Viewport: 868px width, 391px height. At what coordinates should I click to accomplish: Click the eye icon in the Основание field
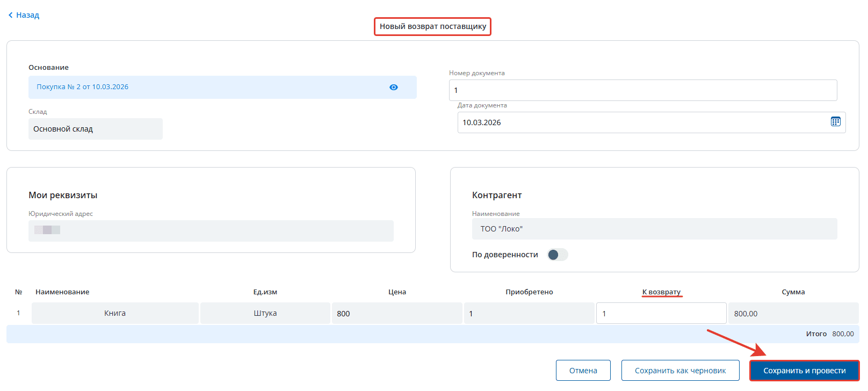(x=394, y=88)
